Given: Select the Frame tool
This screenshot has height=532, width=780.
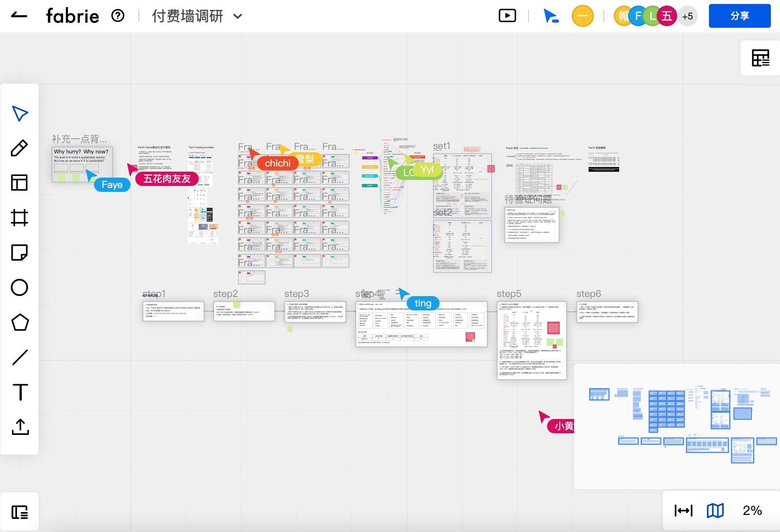Looking at the screenshot, I should pos(19,218).
